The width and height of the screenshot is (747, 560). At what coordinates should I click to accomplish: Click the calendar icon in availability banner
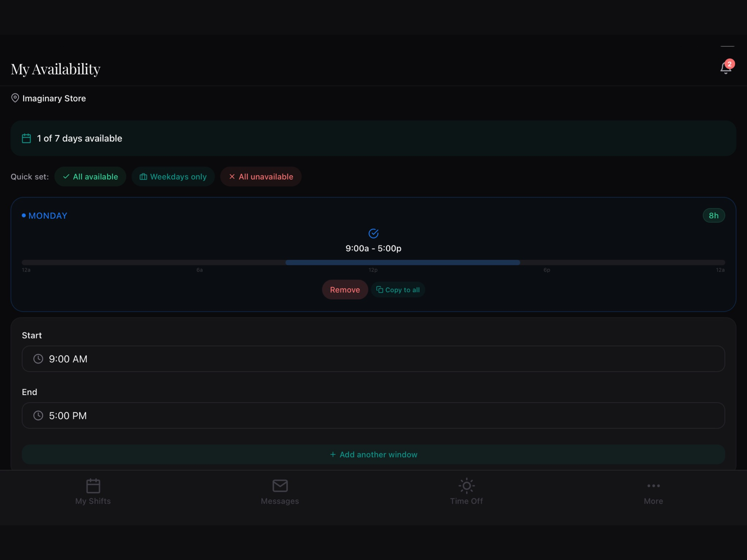click(26, 138)
